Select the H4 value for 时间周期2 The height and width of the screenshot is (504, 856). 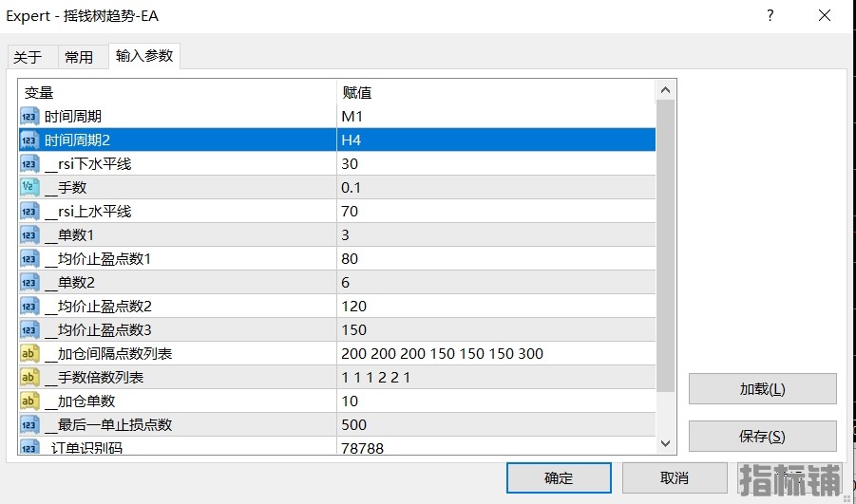click(x=352, y=140)
